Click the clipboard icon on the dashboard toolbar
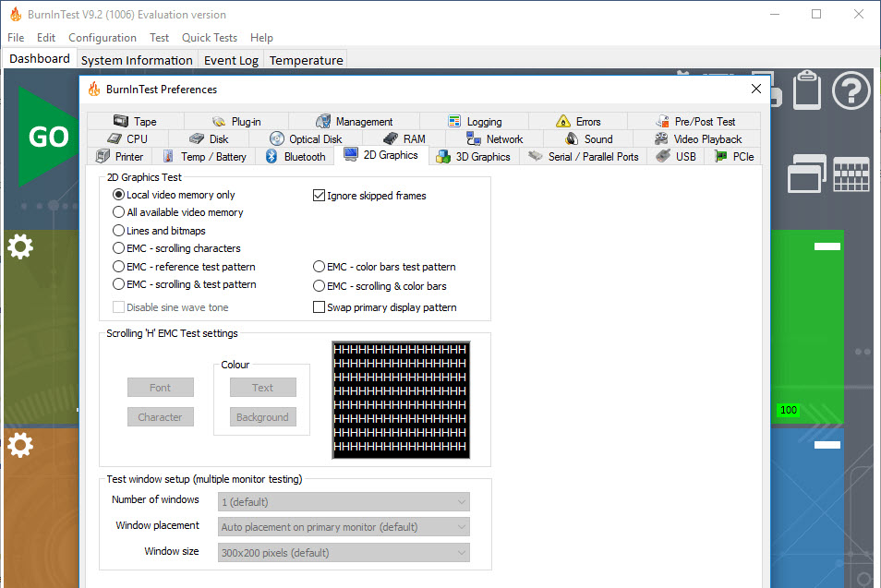Screen dimensions: 881x588 [x=807, y=90]
